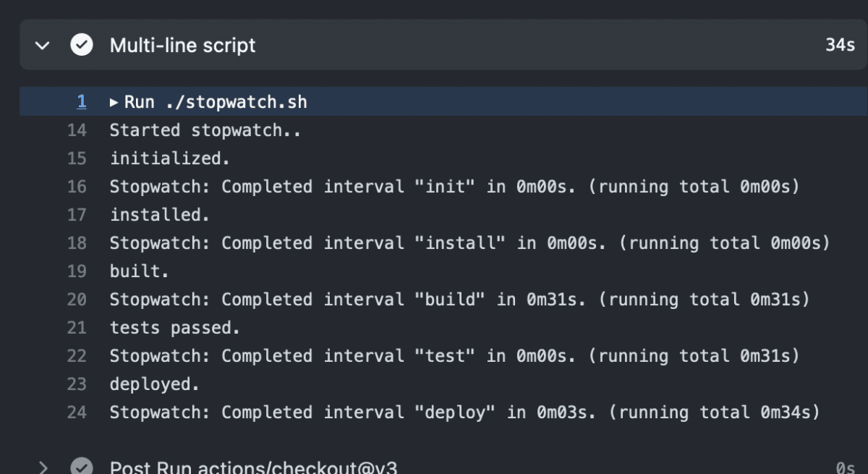Select line number 18 of the log
The height and width of the screenshot is (474, 868).
pos(77,243)
